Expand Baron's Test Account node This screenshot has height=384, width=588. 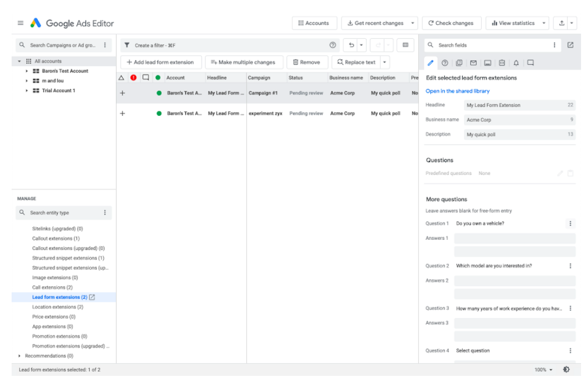click(x=27, y=71)
